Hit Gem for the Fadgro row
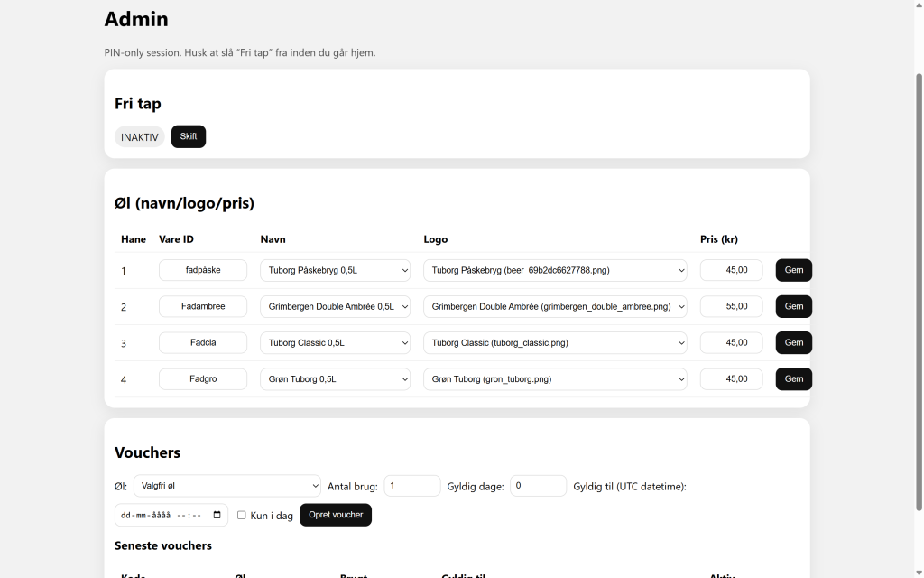 pos(793,379)
